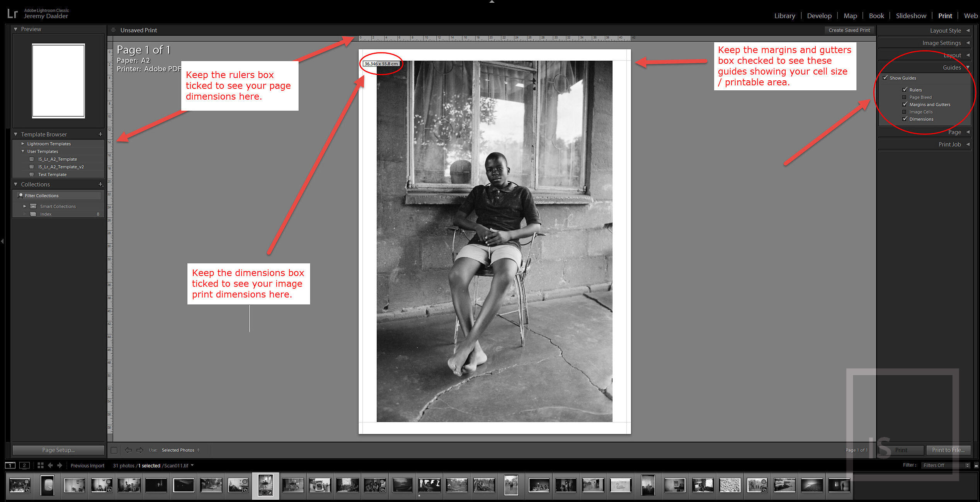The height and width of the screenshot is (502, 980).
Task: Add new template with plus icon
Action: [x=100, y=134]
